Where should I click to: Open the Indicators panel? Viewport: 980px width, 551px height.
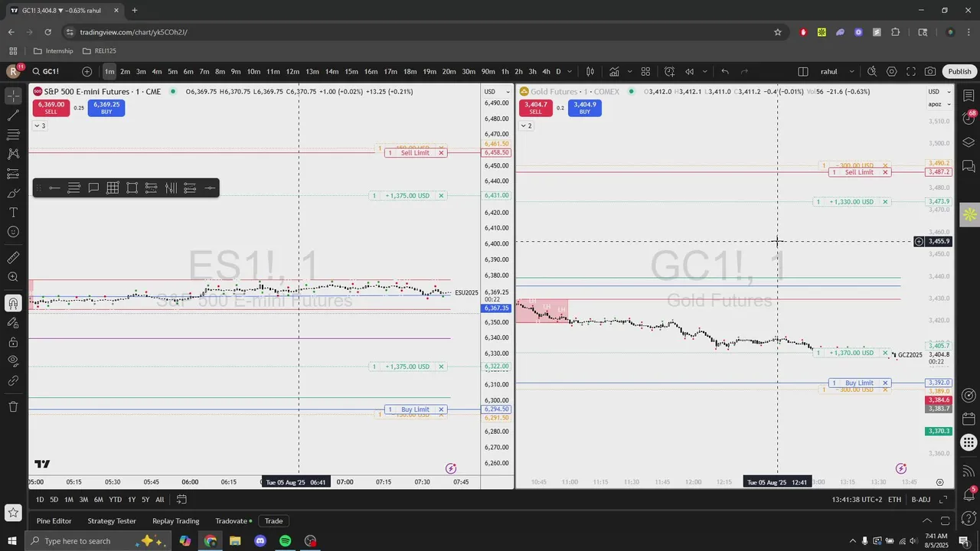(614, 71)
